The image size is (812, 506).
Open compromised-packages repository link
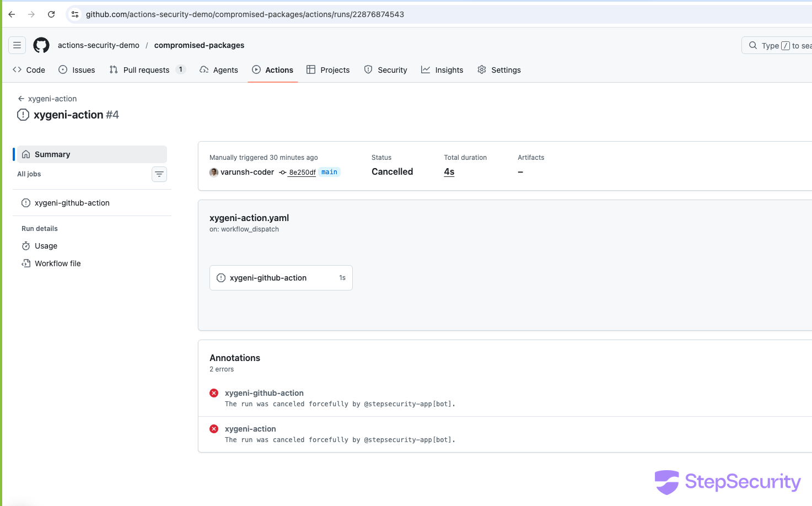pyautogui.click(x=199, y=45)
